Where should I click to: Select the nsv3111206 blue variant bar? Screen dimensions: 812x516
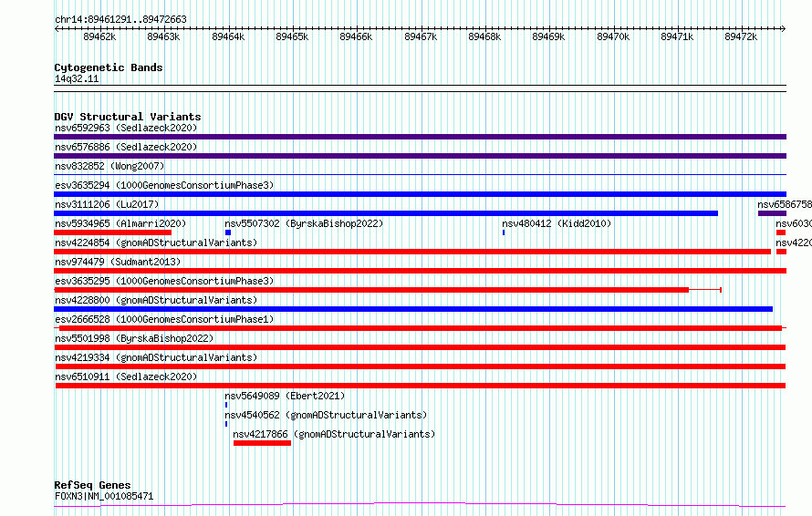click(x=386, y=213)
